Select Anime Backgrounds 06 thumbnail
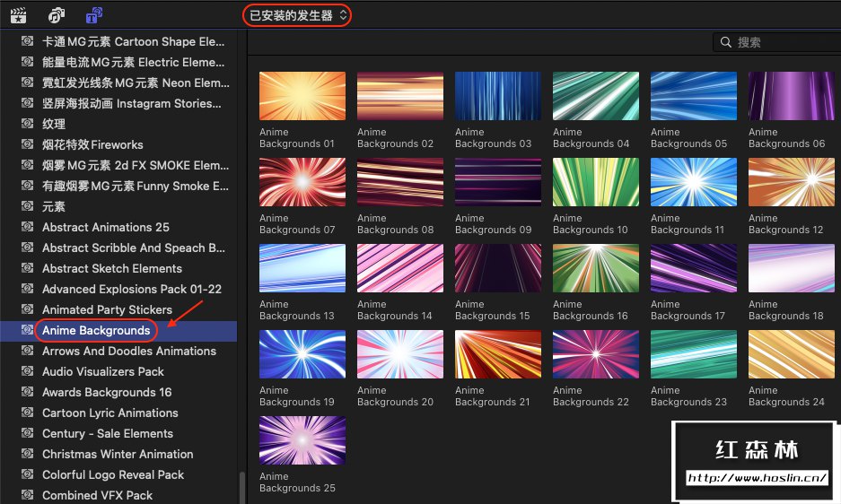The height and width of the screenshot is (504, 841). click(x=792, y=96)
